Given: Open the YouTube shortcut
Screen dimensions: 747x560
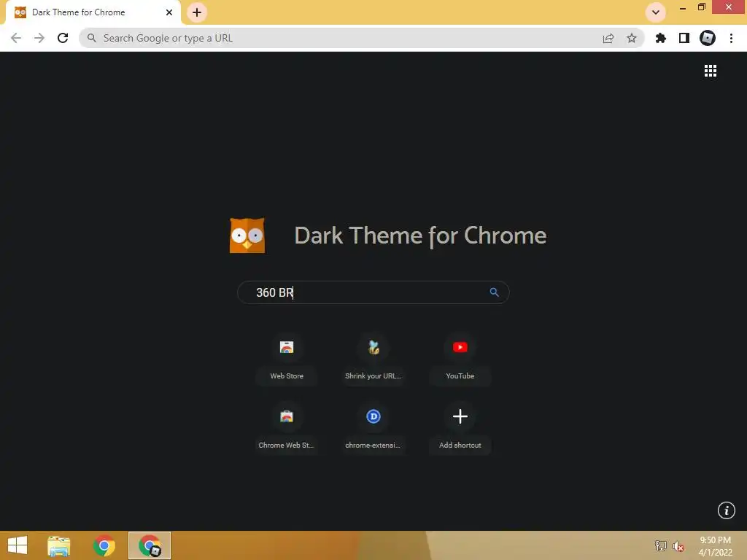Looking at the screenshot, I should pos(460,360).
